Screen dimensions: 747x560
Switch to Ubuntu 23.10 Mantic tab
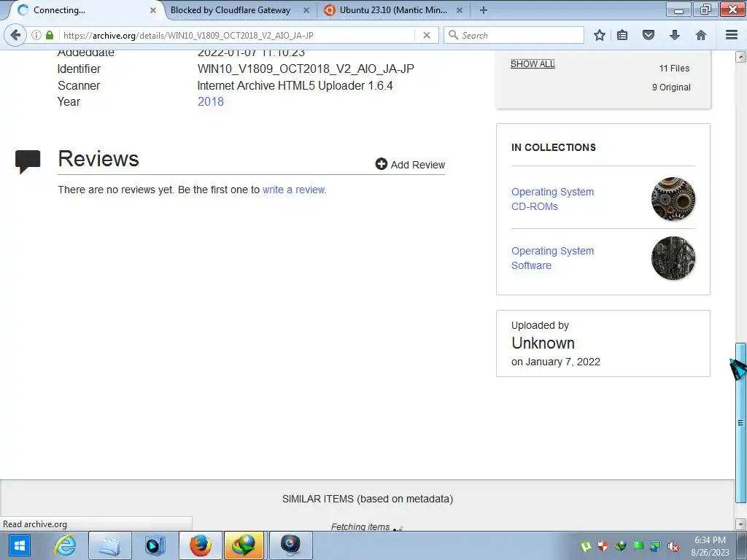pos(393,10)
